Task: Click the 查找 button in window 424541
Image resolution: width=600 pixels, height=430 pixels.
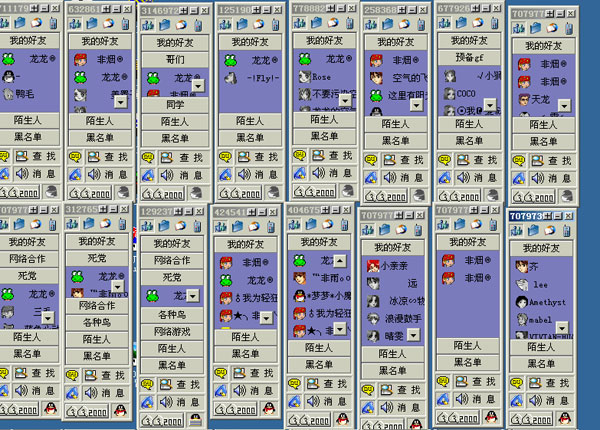Action: click(x=255, y=373)
